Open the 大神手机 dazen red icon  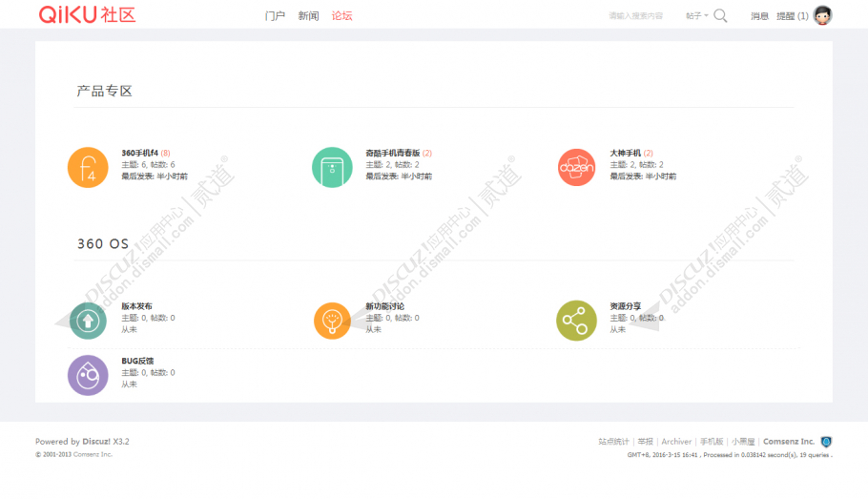click(576, 167)
